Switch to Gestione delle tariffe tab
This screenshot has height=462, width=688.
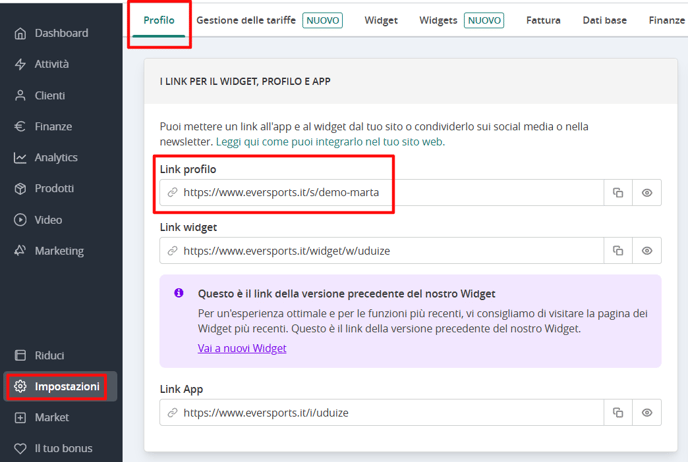click(x=246, y=20)
